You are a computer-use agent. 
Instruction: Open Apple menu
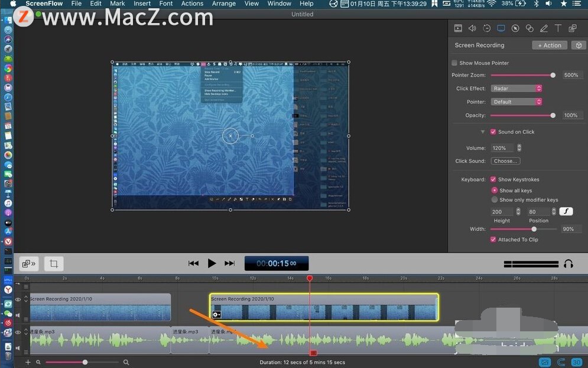pyautogui.click(x=14, y=4)
